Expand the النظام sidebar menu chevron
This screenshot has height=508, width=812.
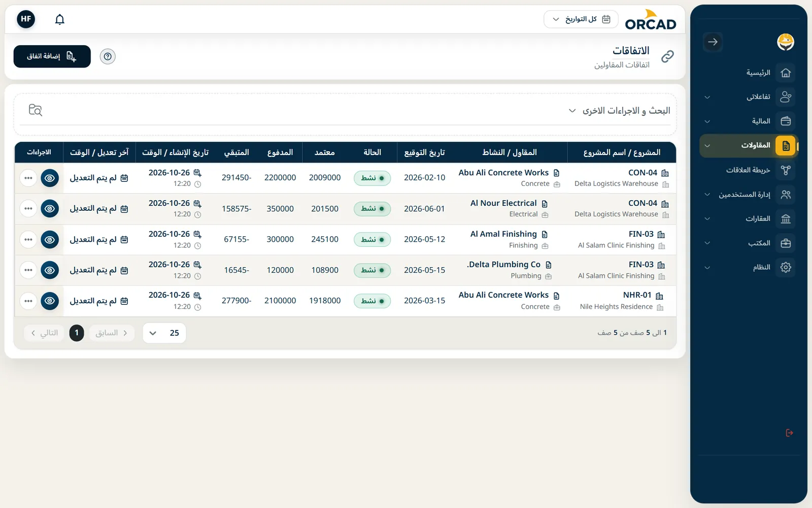tap(707, 268)
